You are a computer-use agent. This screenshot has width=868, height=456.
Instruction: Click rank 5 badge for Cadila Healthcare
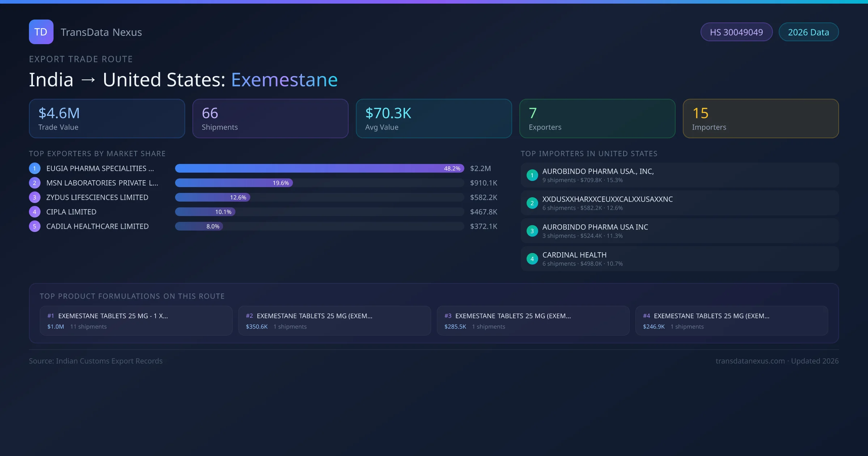click(35, 226)
